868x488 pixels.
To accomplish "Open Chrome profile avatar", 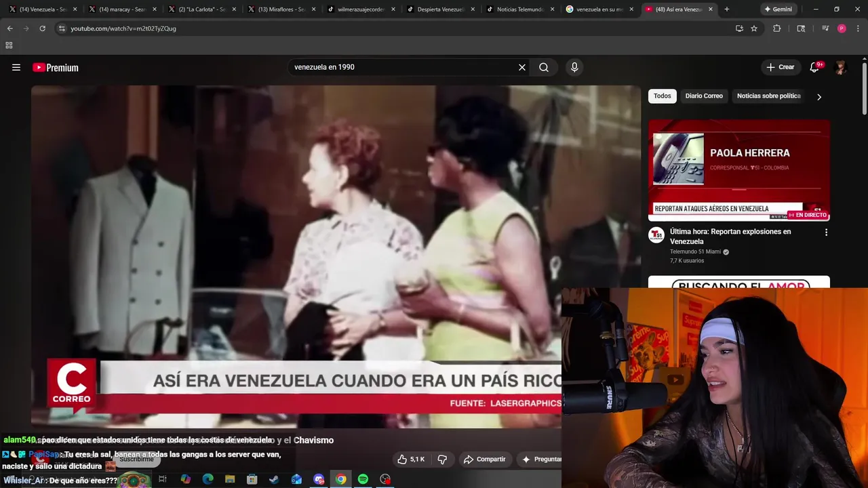I will [x=842, y=28].
